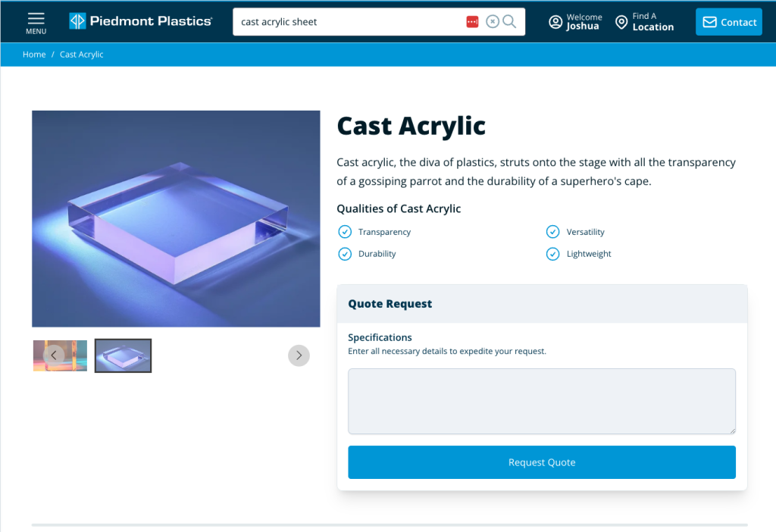The image size is (776, 532).
Task: Toggle the Transparency quality check
Action: 345,232
